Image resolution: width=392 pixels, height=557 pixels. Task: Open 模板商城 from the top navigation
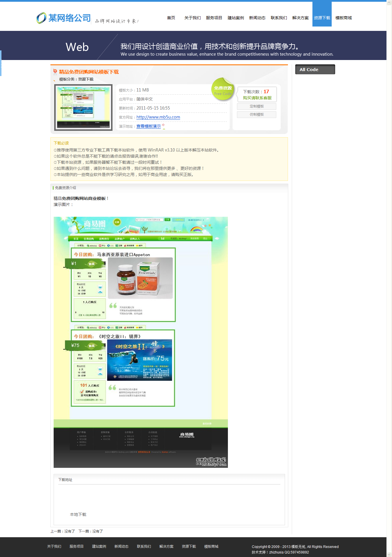343,18
